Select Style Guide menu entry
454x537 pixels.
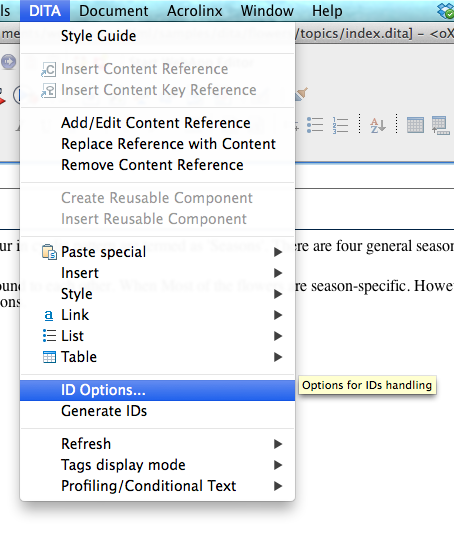pos(157,36)
